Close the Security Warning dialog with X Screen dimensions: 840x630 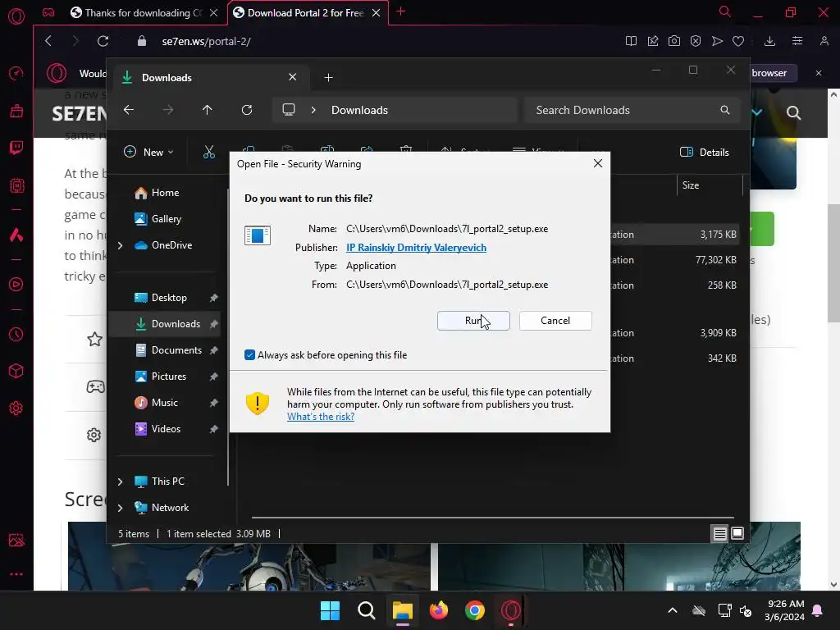click(x=598, y=163)
